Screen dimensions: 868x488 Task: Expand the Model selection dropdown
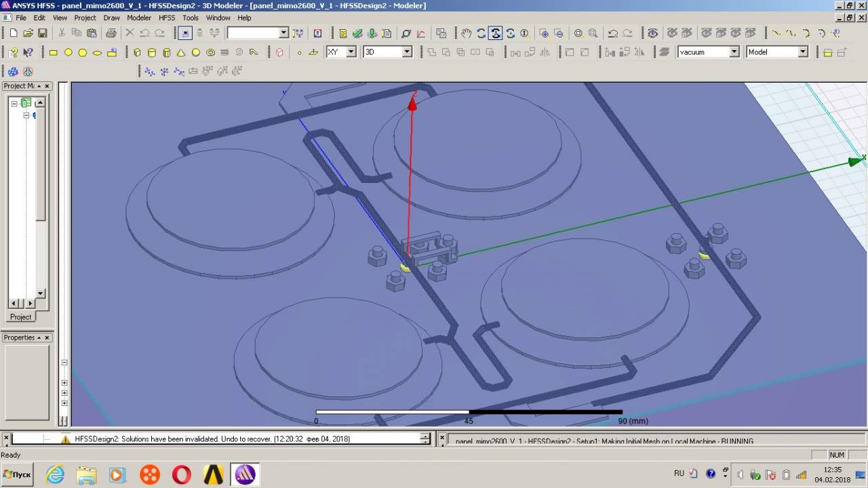click(x=802, y=52)
